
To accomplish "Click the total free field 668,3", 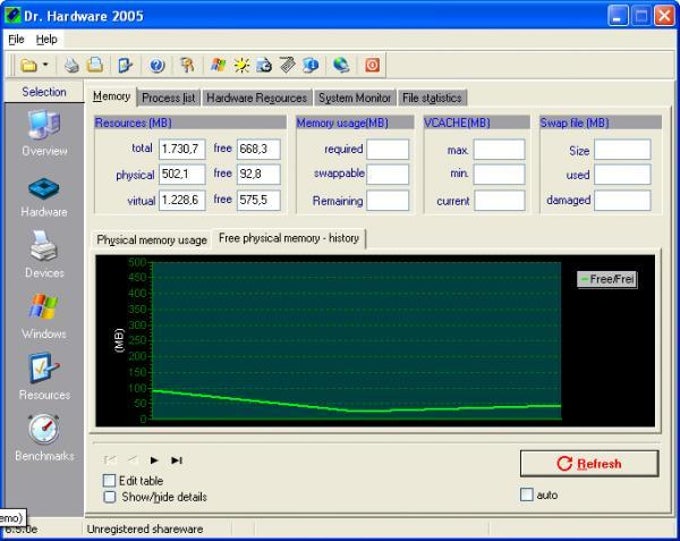I will 258,150.
